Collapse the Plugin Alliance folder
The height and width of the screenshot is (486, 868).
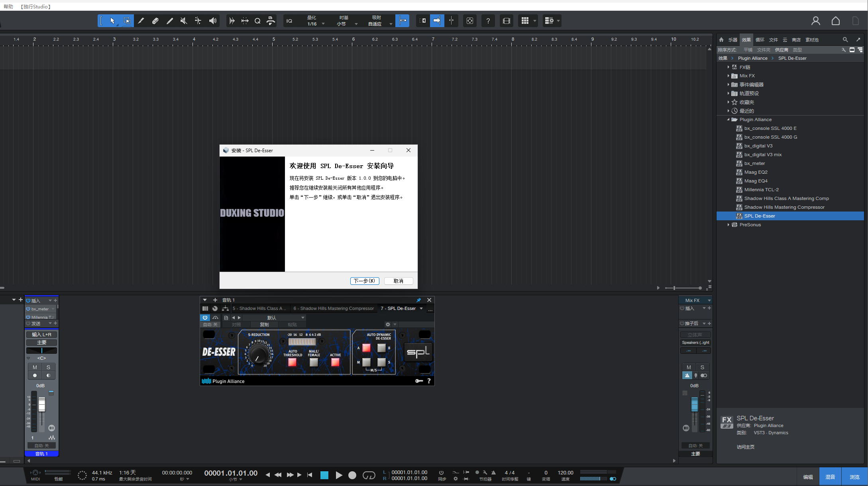[728, 120]
